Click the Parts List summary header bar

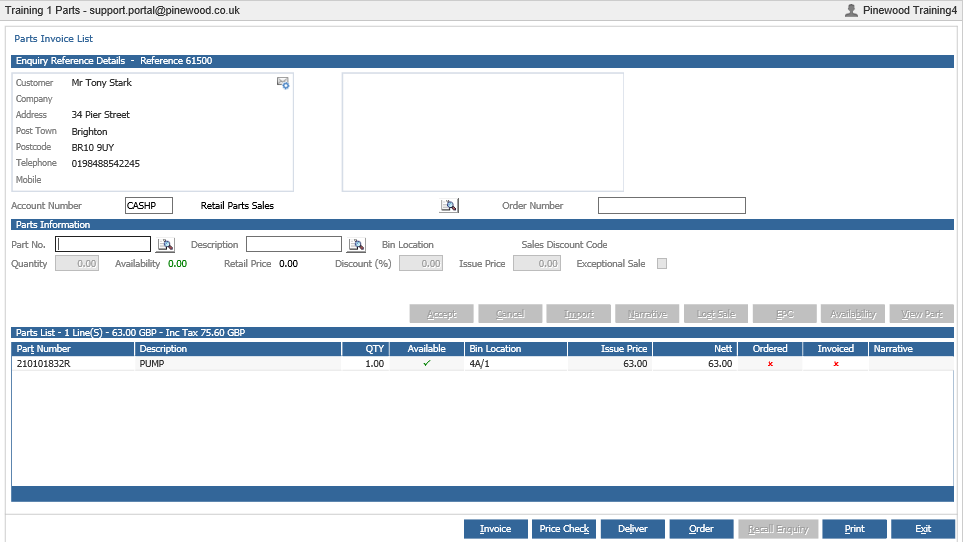point(482,333)
